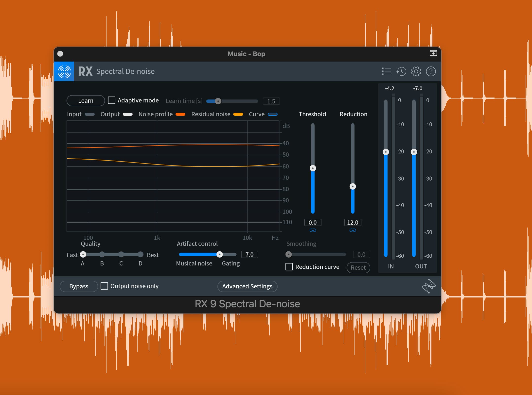Click the Noise profile orange swatch
This screenshot has width=532, height=395.
tap(180, 114)
